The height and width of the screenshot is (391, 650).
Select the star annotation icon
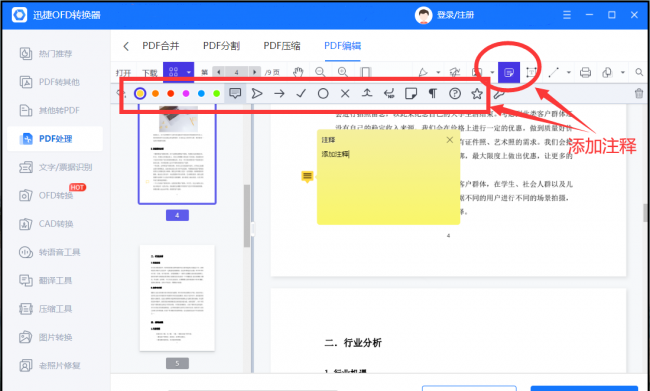(477, 94)
